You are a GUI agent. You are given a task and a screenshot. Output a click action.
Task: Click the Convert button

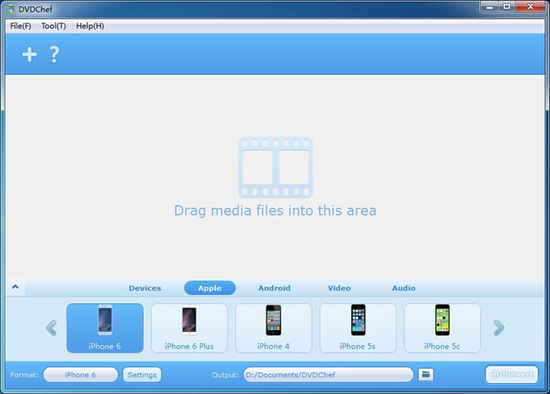[511, 374]
